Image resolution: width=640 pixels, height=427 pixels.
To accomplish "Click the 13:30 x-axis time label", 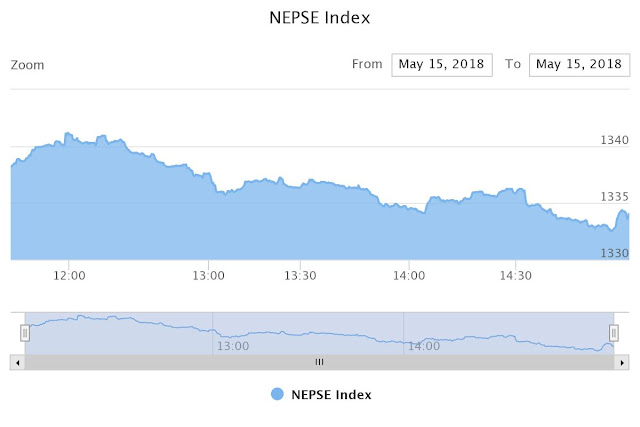I will (300, 276).
